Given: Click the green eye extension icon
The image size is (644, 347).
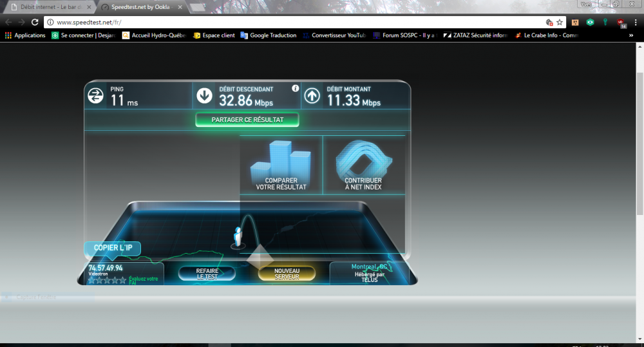Looking at the screenshot, I should tap(590, 22).
